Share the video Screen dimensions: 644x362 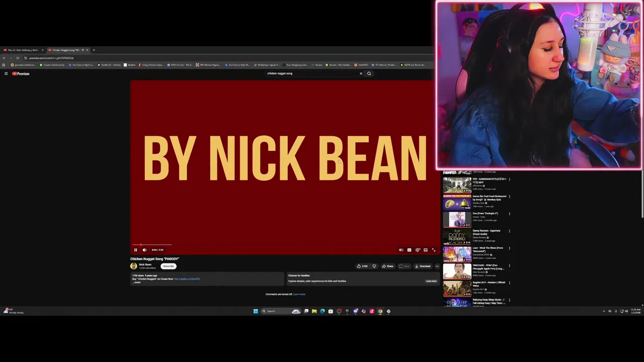click(387, 266)
